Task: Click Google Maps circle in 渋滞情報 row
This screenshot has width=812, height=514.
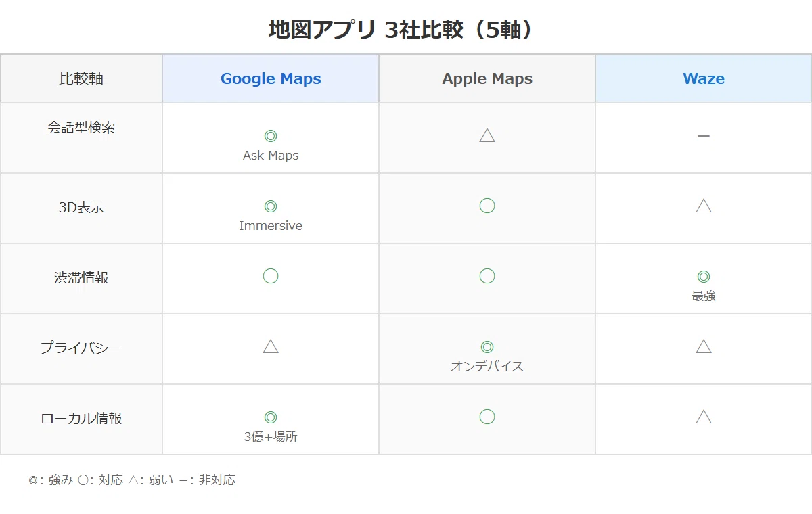Action: tap(271, 276)
